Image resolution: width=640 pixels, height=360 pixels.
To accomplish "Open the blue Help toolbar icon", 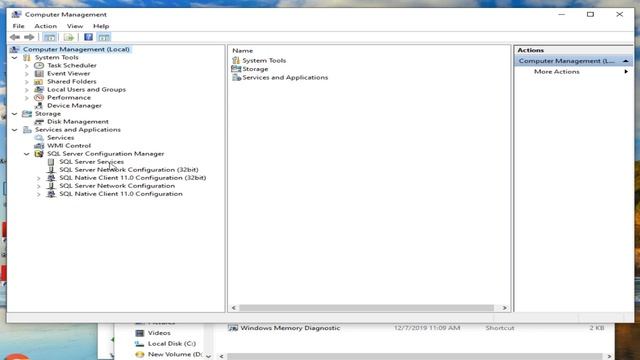I will click(x=88, y=37).
